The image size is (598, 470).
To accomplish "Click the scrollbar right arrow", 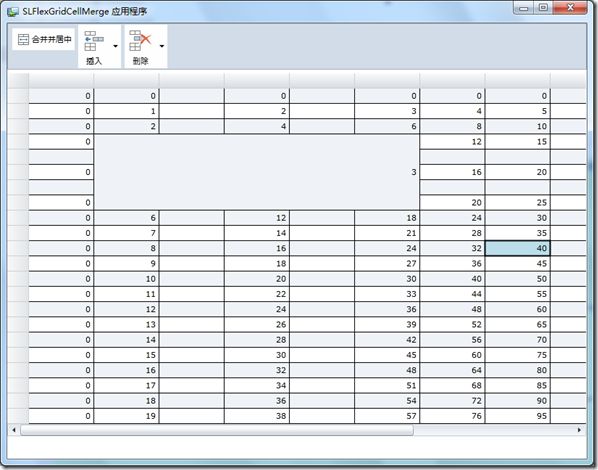I will [x=580, y=430].
